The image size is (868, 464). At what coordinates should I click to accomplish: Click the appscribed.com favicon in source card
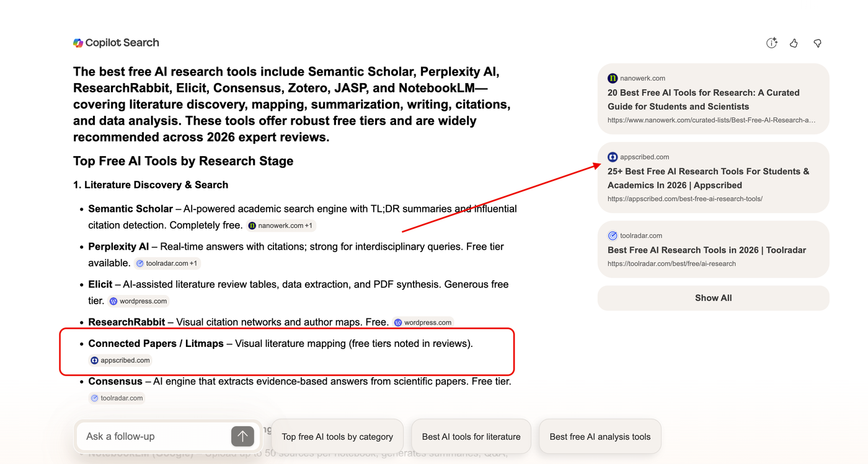[x=613, y=157]
